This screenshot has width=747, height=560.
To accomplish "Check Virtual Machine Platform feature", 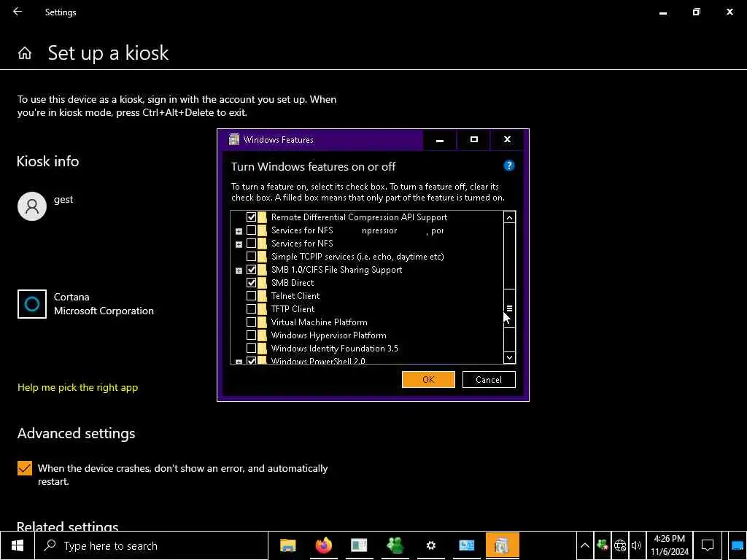I will [x=251, y=322].
